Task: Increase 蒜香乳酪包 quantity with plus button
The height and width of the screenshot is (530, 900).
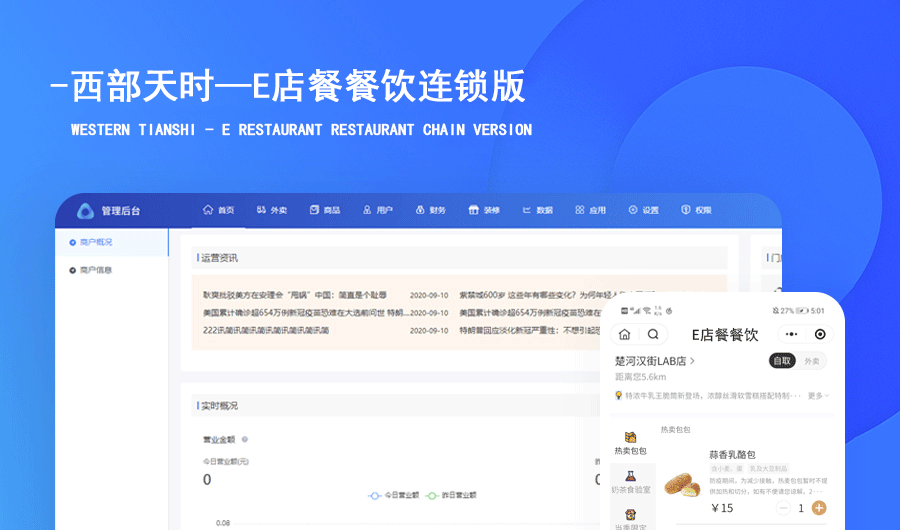Action: point(819,508)
